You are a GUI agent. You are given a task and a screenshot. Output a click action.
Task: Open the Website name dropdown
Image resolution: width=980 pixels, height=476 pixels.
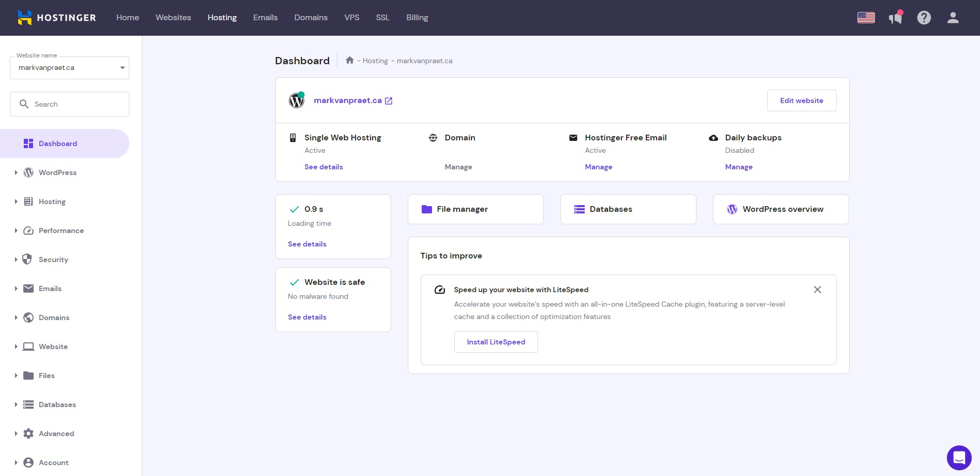pos(69,68)
